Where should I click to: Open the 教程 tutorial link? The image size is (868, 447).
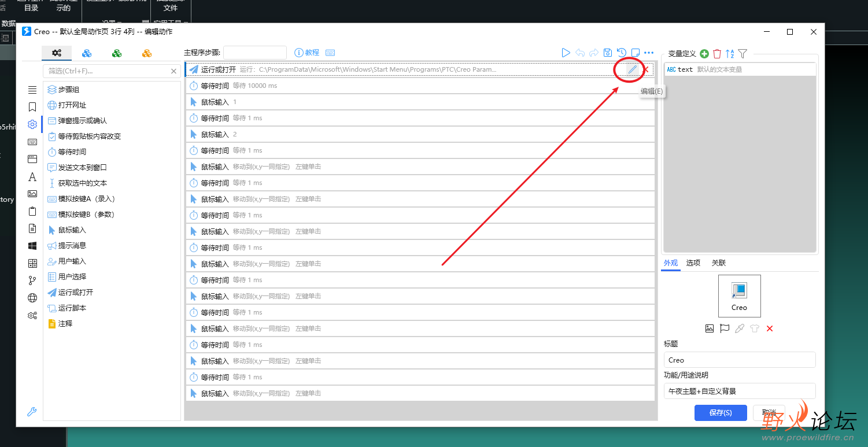tap(307, 53)
